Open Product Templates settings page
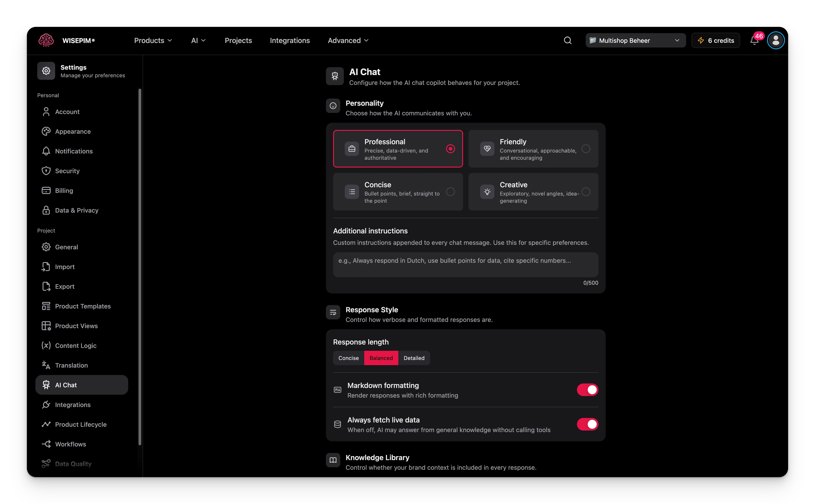Screen dimensions: 815x504 [82, 306]
